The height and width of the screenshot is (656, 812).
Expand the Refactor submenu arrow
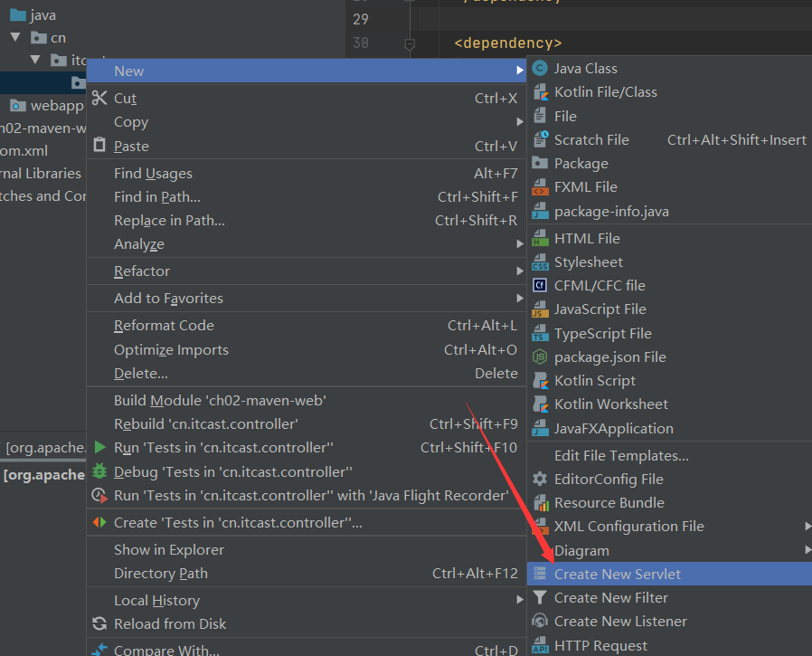519,271
